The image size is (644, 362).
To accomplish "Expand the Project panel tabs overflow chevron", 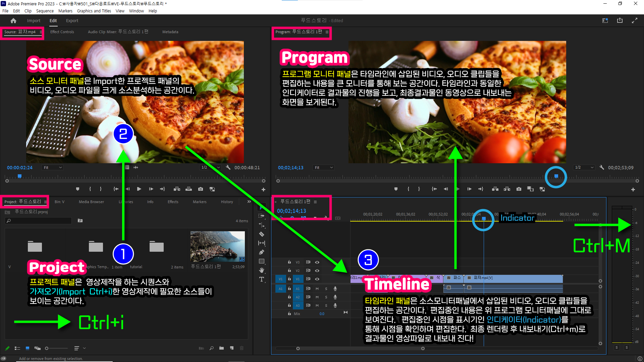I will click(249, 202).
